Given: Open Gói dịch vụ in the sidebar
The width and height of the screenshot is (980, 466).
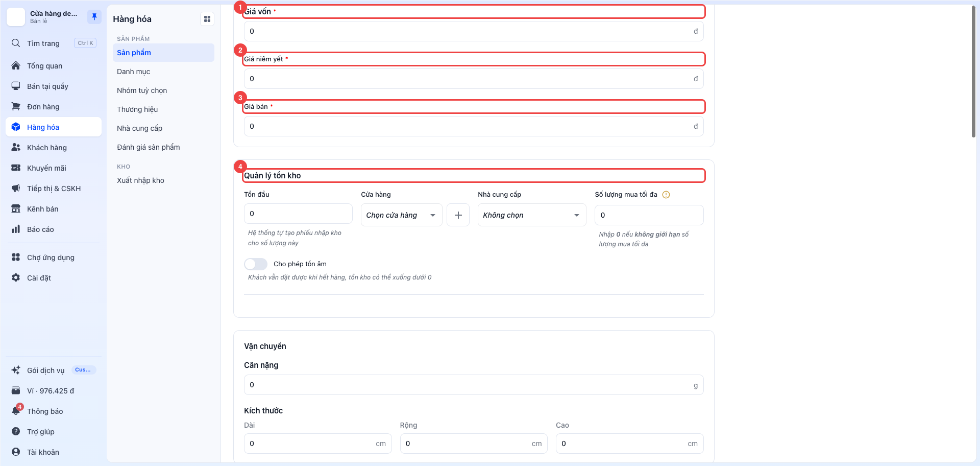Looking at the screenshot, I should pos(54,370).
